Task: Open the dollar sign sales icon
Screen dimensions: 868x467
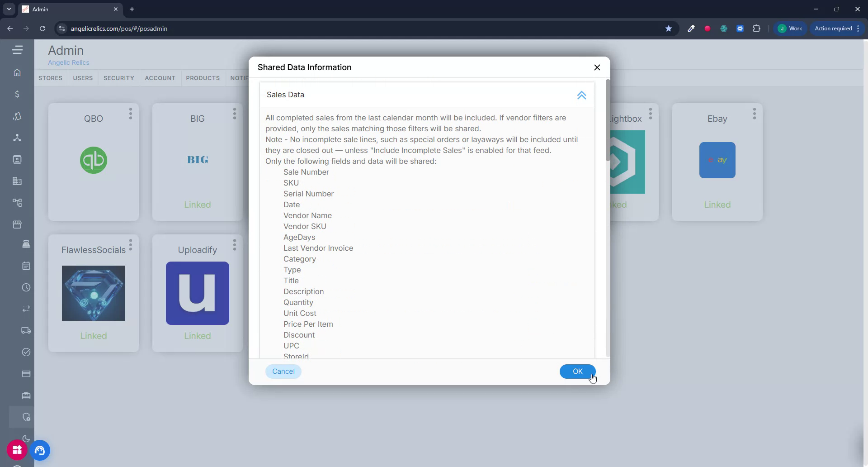Action: pos(17,94)
